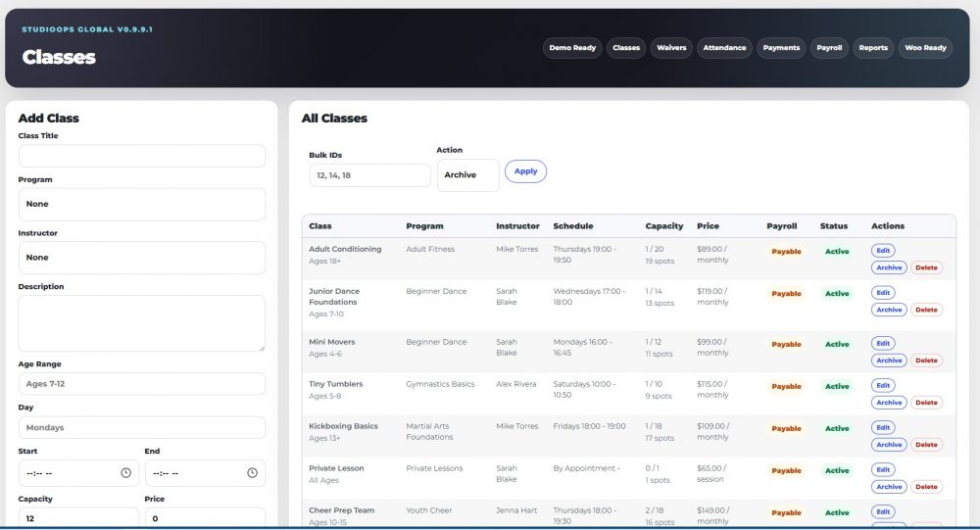The width and height of the screenshot is (980, 530).
Task: Open the Reports page
Action: pyautogui.click(x=873, y=48)
